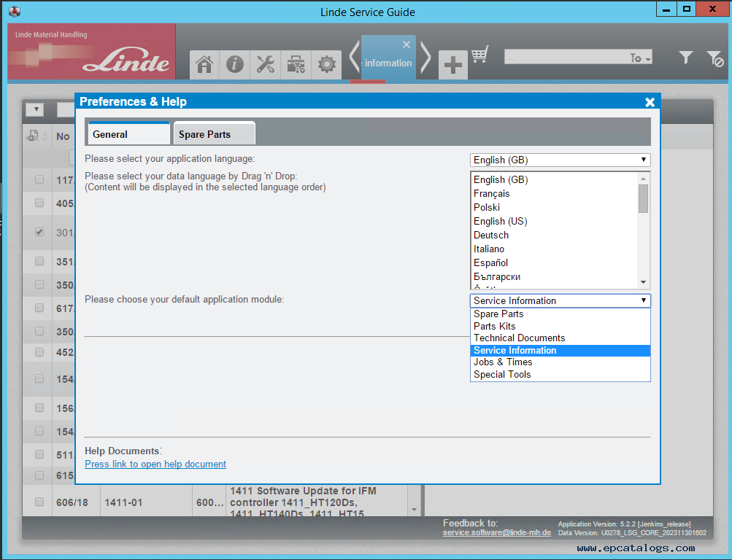
Task: Switch to the General tab
Action: pyautogui.click(x=128, y=134)
